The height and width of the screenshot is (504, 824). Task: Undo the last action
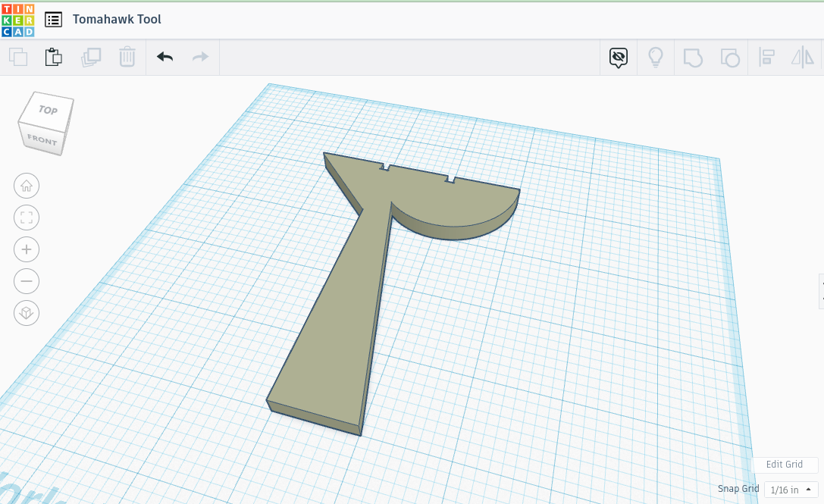pyautogui.click(x=164, y=57)
